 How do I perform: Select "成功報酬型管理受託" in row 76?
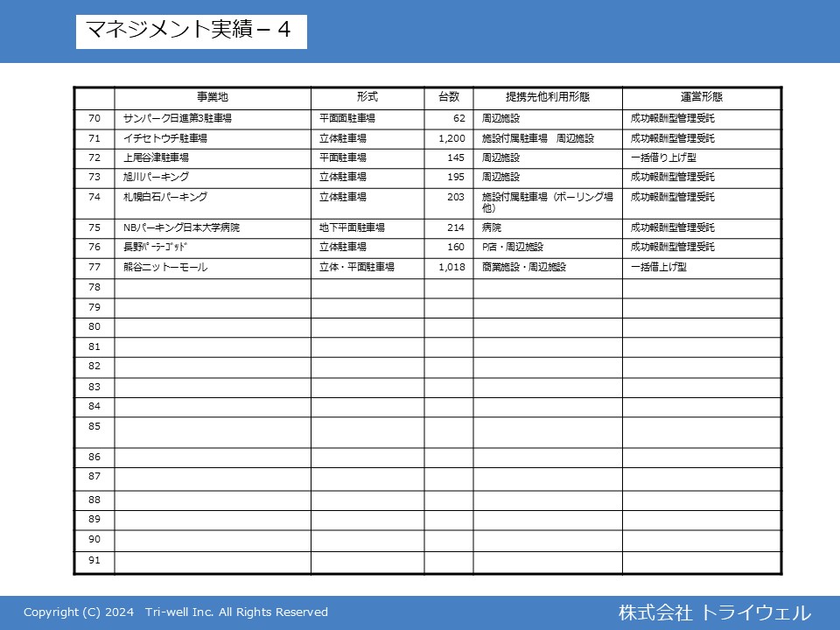[673, 247]
